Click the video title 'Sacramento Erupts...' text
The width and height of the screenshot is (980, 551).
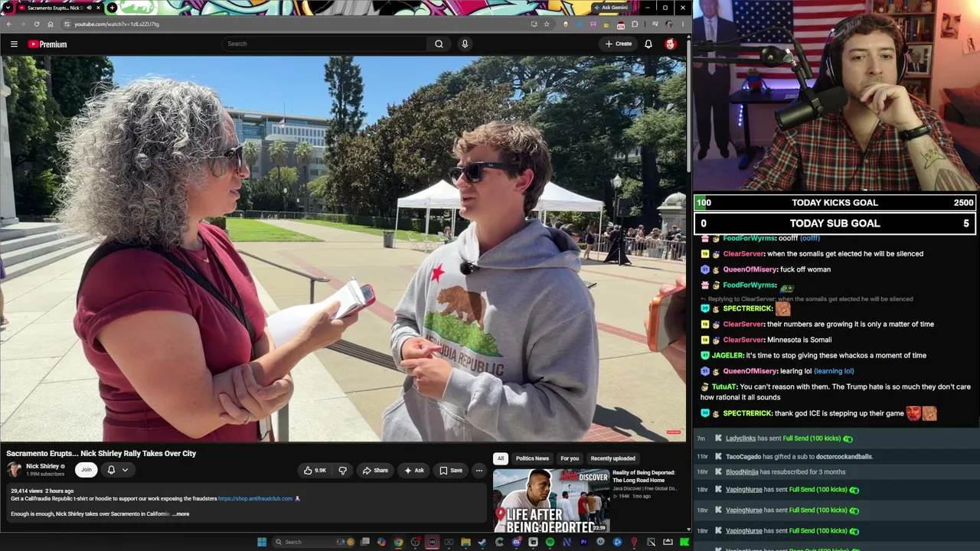pos(101,453)
